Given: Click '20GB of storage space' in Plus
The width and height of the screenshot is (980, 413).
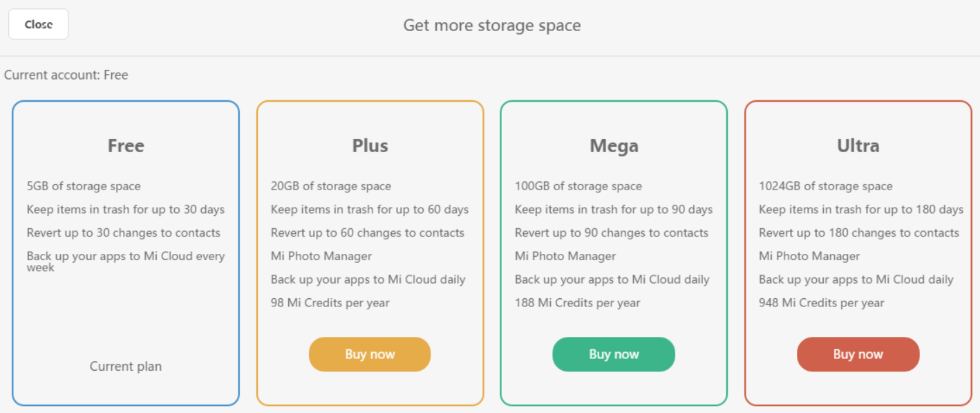Looking at the screenshot, I should point(330,186).
